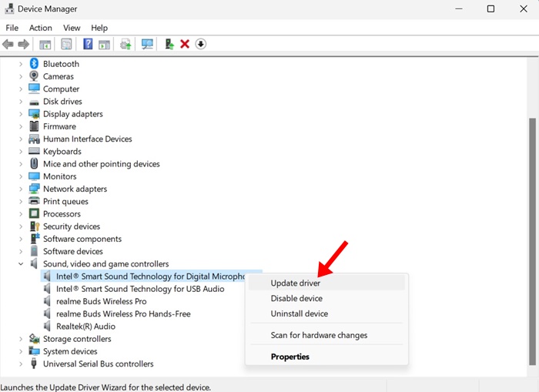Expand the Bluetooth category
Viewport: 539px width, 392px height.
(21, 64)
